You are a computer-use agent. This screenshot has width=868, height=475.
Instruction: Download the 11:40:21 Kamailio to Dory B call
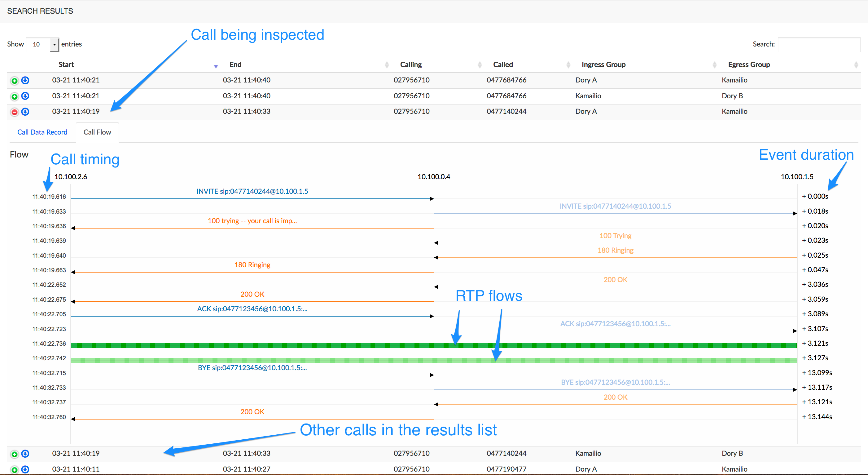click(x=25, y=96)
